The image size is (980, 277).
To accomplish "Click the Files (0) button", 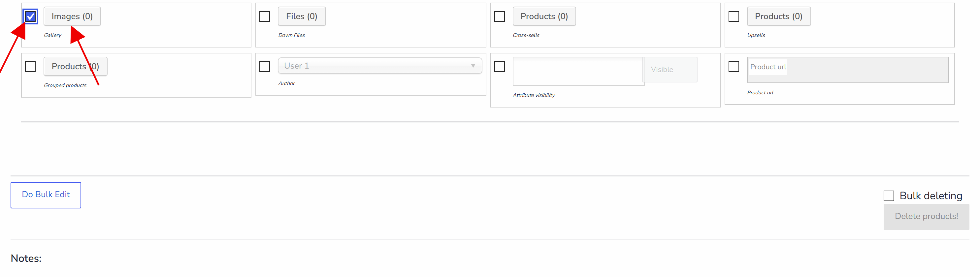I will [302, 16].
